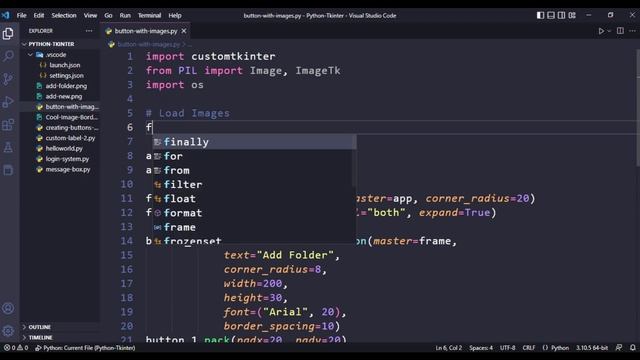Viewport: 640px width, 360px height.
Task: Collapse the .vscode folder
Action: tap(60, 55)
